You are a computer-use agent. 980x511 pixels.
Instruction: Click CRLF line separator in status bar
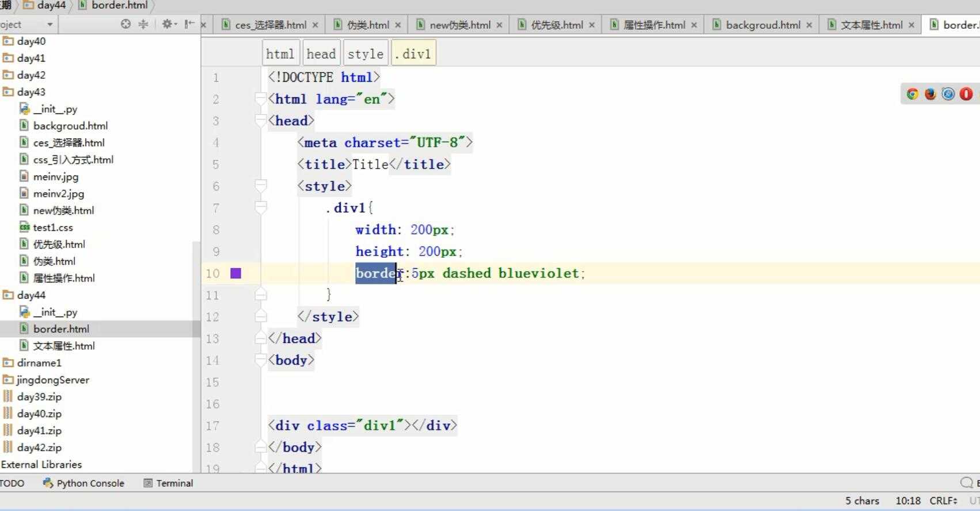(x=943, y=501)
